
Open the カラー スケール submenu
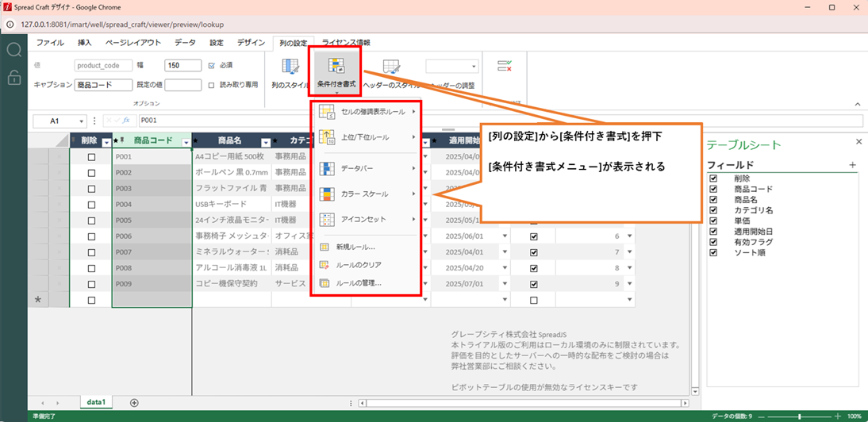[x=367, y=194]
